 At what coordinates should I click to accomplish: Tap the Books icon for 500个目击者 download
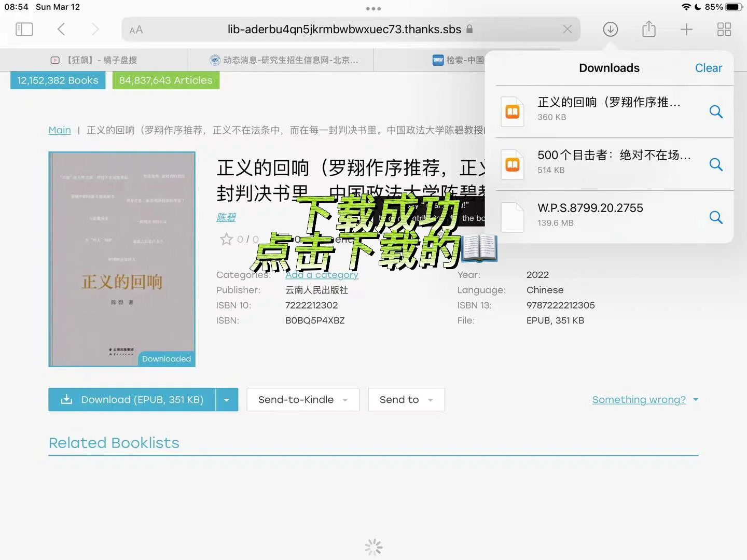(513, 164)
